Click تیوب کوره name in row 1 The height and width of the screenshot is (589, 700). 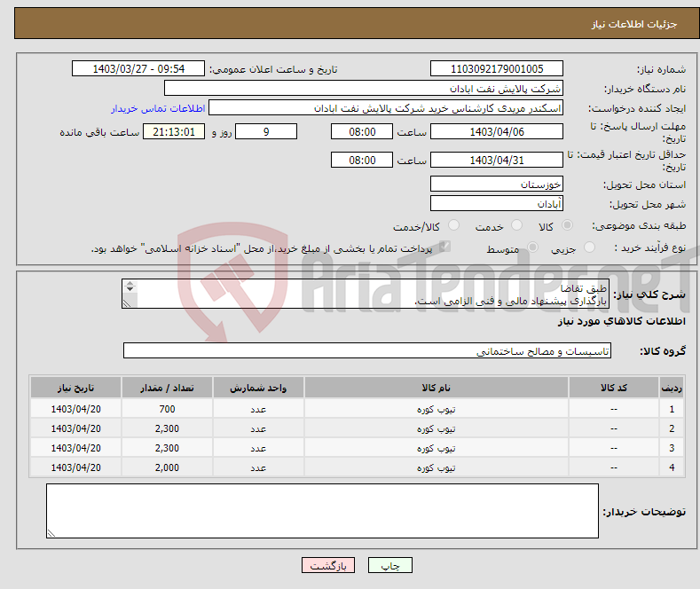point(437,409)
